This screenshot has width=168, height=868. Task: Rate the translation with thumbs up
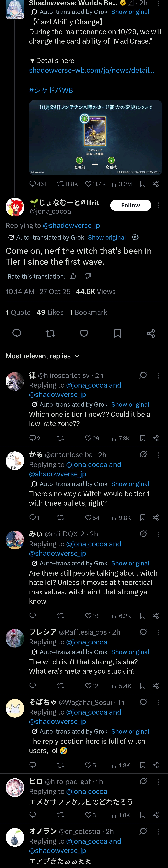(73, 276)
